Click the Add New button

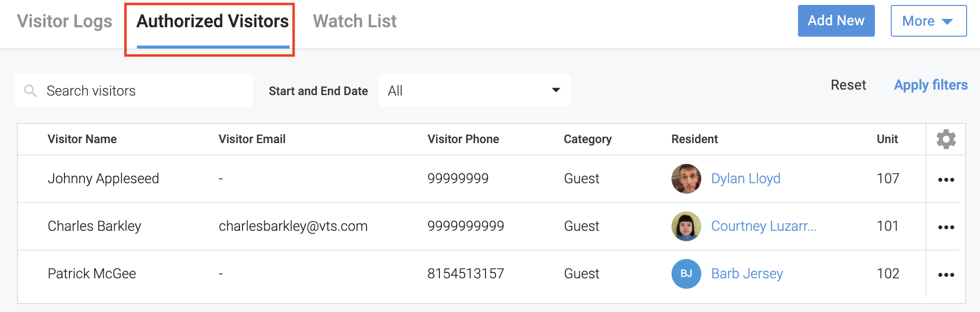click(836, 21)
